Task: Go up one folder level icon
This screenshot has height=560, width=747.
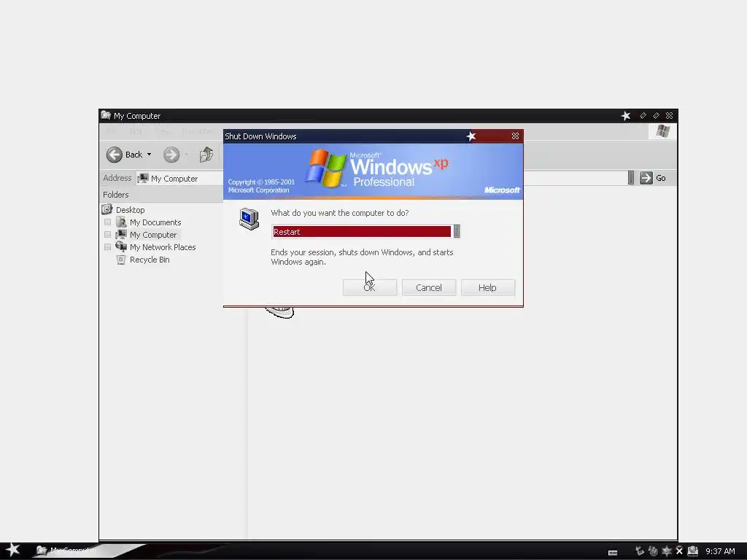Action: (x=206, y=155)
